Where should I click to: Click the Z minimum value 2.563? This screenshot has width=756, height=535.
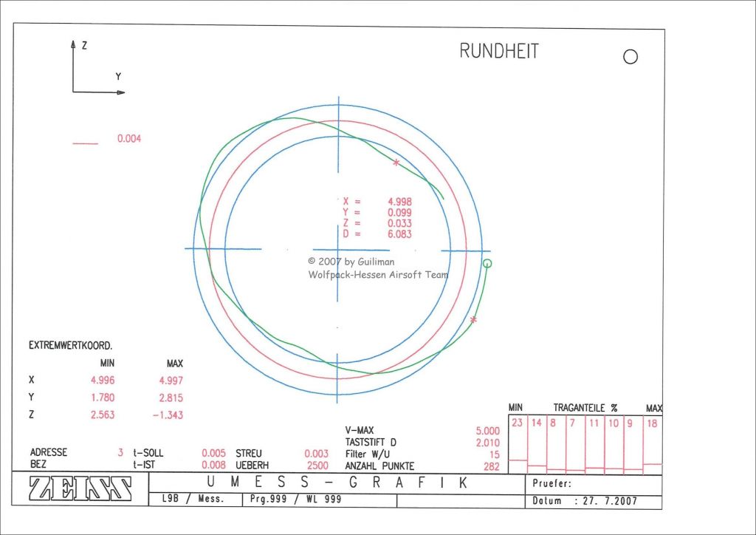103,415
